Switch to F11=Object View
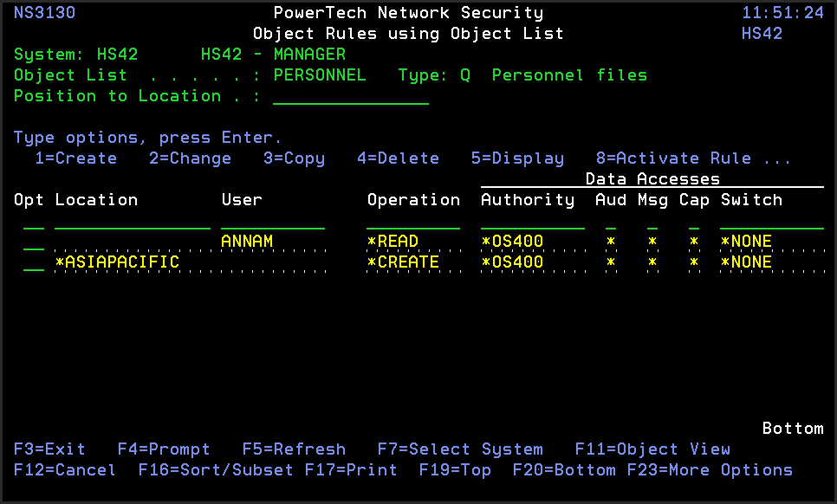 (652, 449)
